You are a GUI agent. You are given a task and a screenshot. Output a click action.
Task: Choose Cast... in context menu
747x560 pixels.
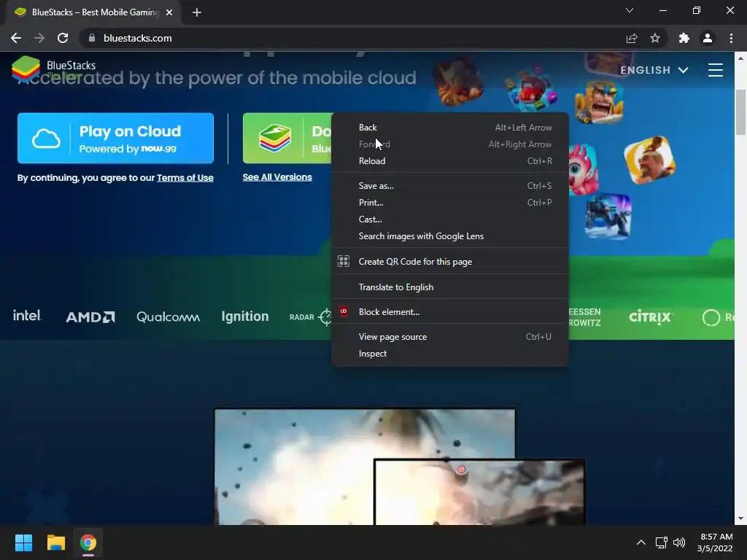(x=450, y=219)
